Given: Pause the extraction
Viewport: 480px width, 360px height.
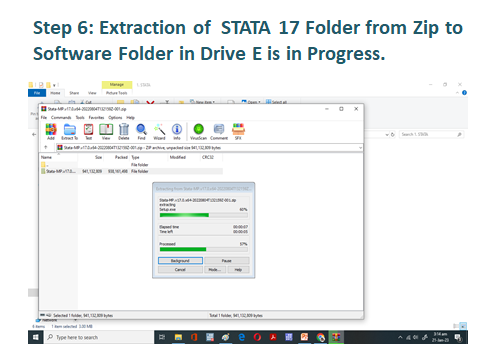Looking at the screenshot, I should point(227,261).
